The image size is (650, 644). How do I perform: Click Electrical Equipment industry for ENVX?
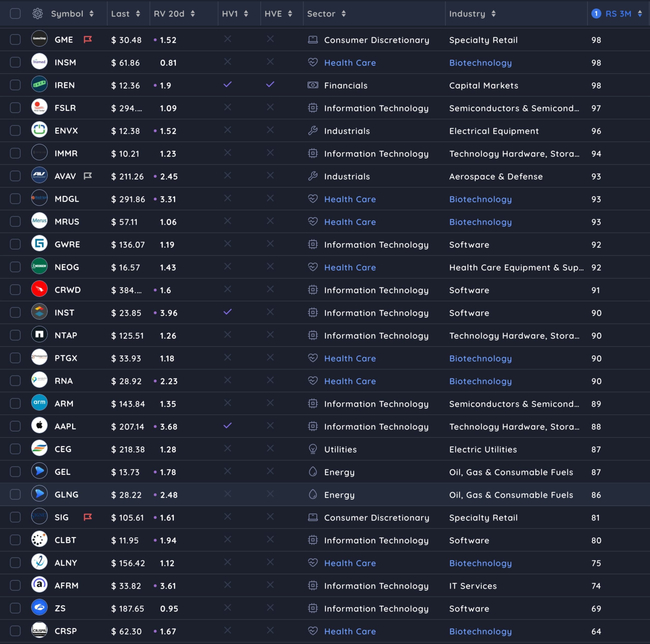[494, 131]
